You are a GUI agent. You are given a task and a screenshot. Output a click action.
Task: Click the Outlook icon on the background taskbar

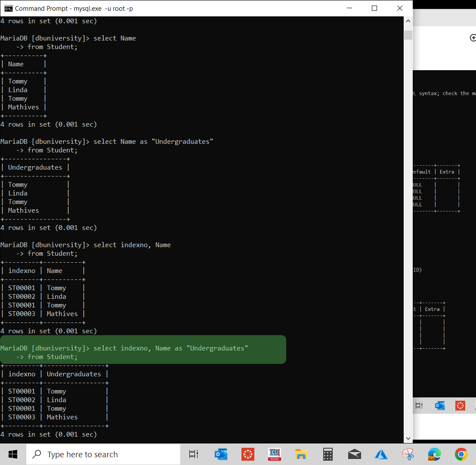(439, 405)
